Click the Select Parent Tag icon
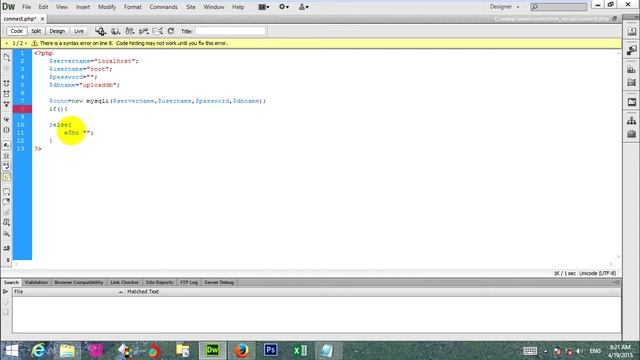 [7, 119]
